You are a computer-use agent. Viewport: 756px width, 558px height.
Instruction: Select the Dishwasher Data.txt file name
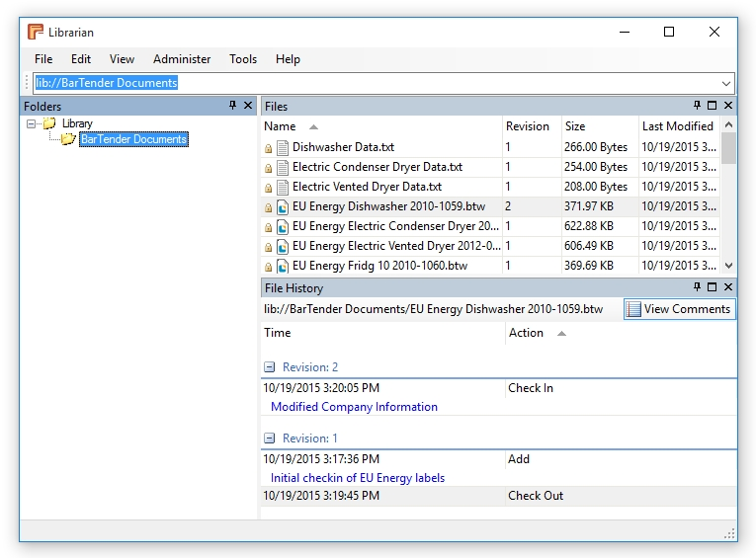coord(343,147)
